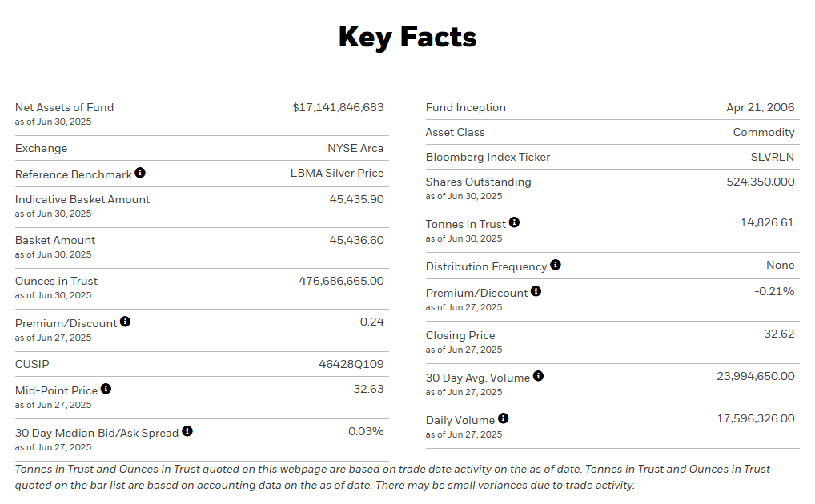Click info icon for Premium/Discount valued -0.21%
815x504 pixels.
[536, 291]
